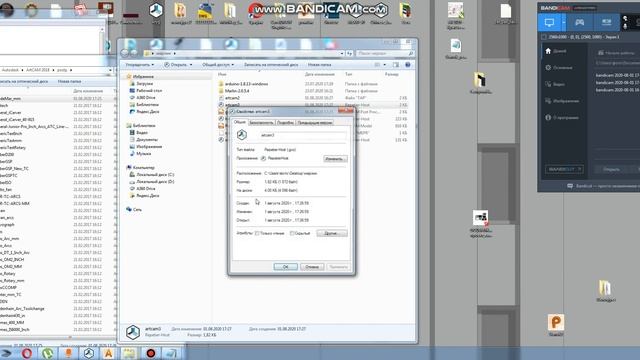Open the Bandicam Image settings section
The height and width of the screenshot is (360, 640).
click(x=562, y=101)
